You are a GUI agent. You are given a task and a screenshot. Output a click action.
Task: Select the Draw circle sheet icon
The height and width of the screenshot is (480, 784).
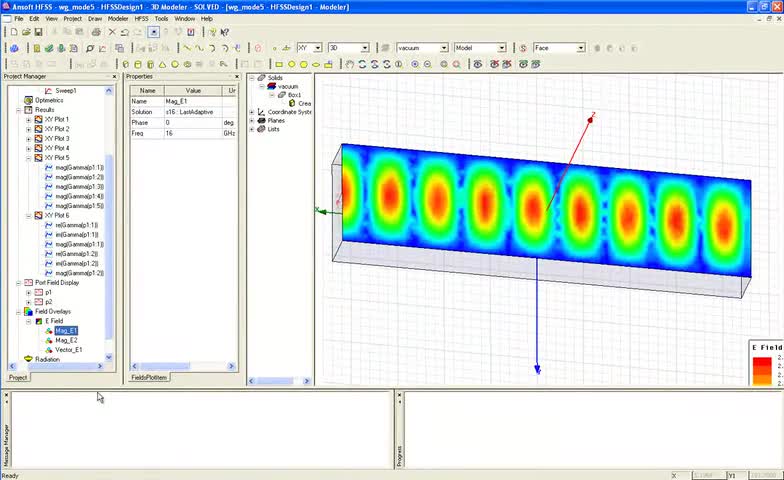(291, 64)
